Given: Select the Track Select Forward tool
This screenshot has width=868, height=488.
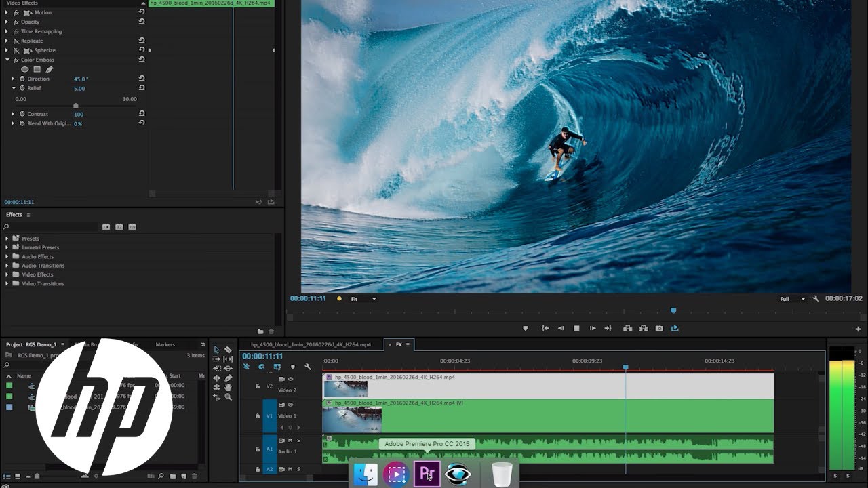Looking at the screenshot, I should tap(217, 359).
